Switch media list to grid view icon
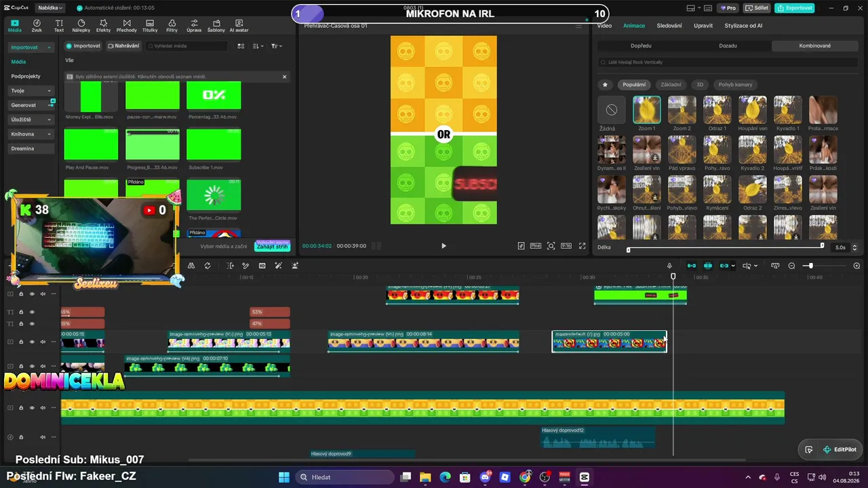This screenshot has height=488, width=868. coord(241,46)
